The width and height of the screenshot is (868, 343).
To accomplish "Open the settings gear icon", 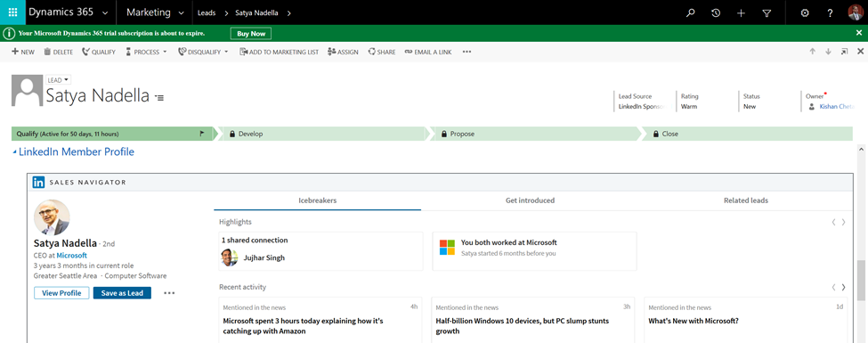I will click(x=805, y=12).
